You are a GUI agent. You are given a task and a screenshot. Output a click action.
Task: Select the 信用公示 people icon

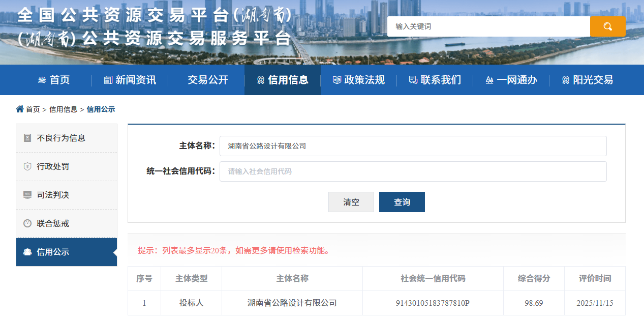pos(27,252)
